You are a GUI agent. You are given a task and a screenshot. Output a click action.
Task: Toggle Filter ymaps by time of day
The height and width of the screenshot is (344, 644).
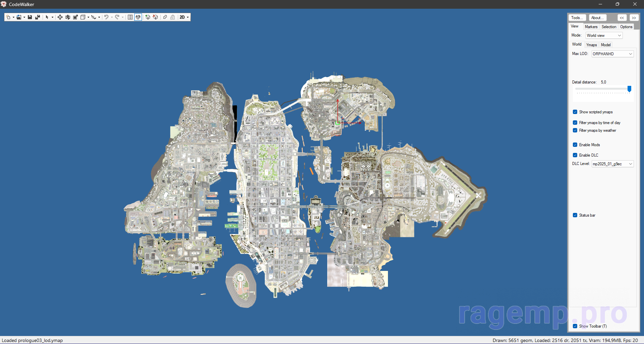point(597,123)
